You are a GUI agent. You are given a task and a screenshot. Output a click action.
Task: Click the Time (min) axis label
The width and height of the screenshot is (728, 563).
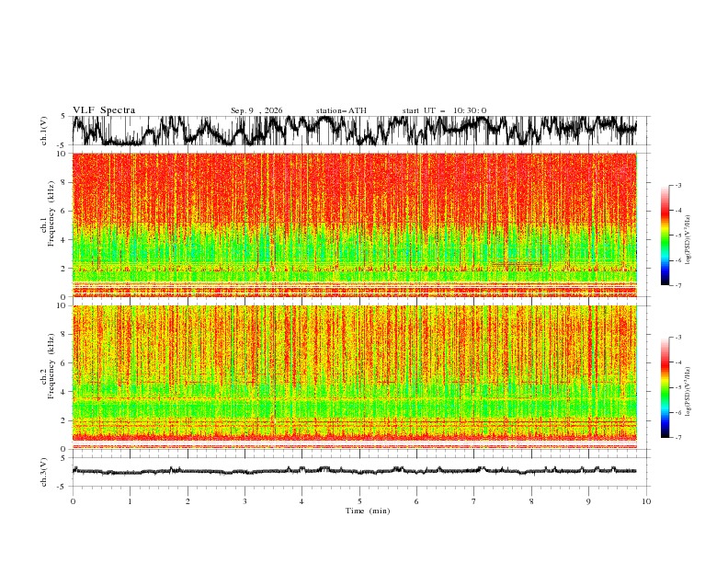(368, 511)
